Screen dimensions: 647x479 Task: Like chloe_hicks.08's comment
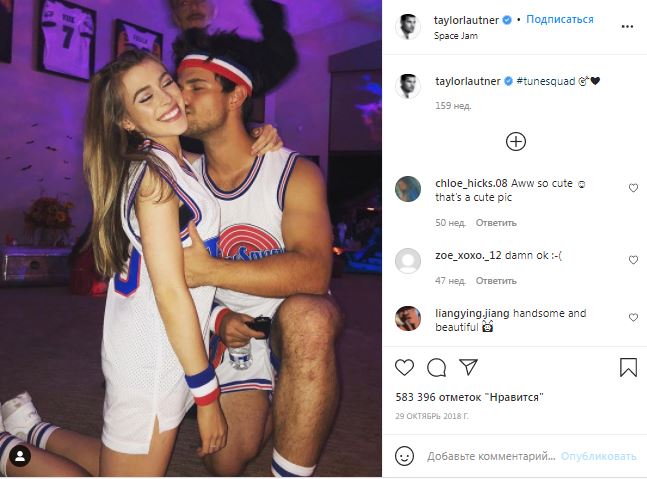point(633,188)
